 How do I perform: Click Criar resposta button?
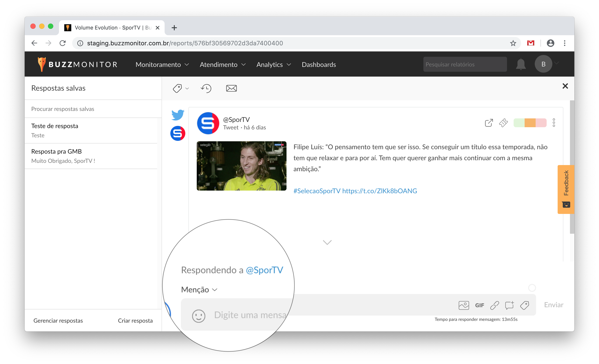tap(135, 320)
